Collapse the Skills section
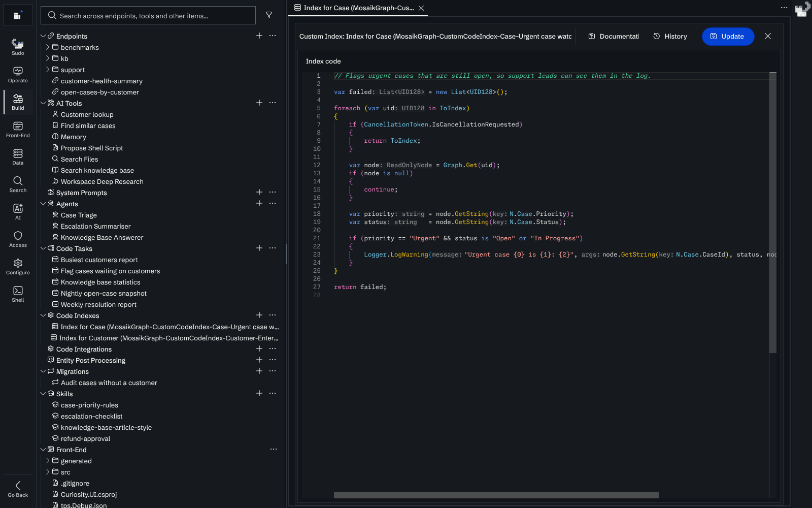The image size is (812, 508). (44, 394)
